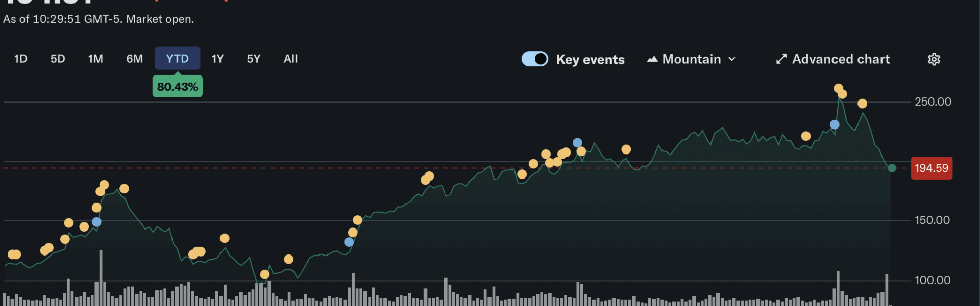
Task: Show the All time range
Action: tap(290, 59)
